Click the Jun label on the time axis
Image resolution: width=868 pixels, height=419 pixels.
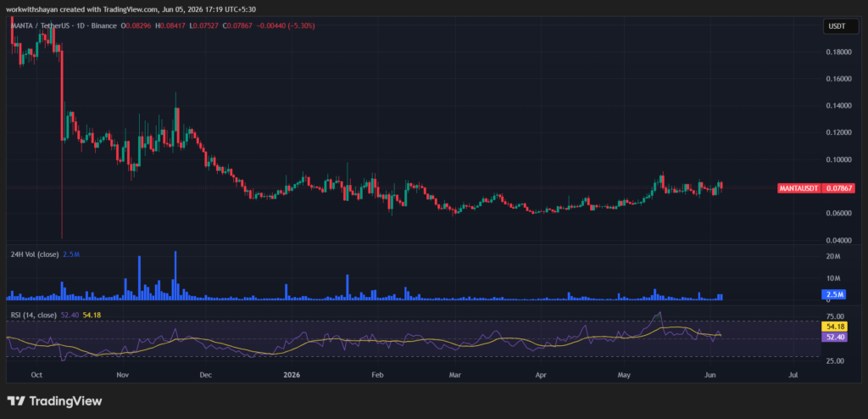pyautogui.click(x=710, y=375)
